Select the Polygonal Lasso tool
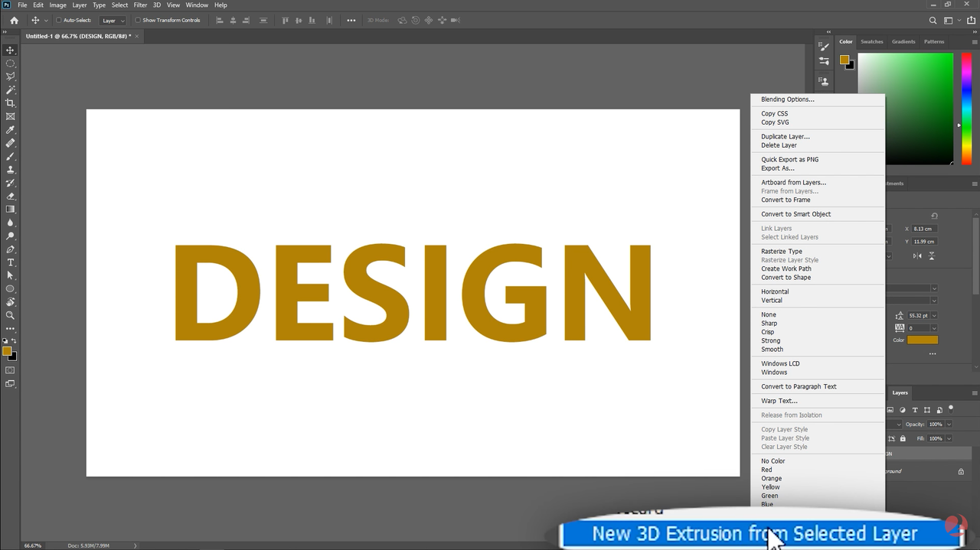Screen dimensions: 980x550 10,76
